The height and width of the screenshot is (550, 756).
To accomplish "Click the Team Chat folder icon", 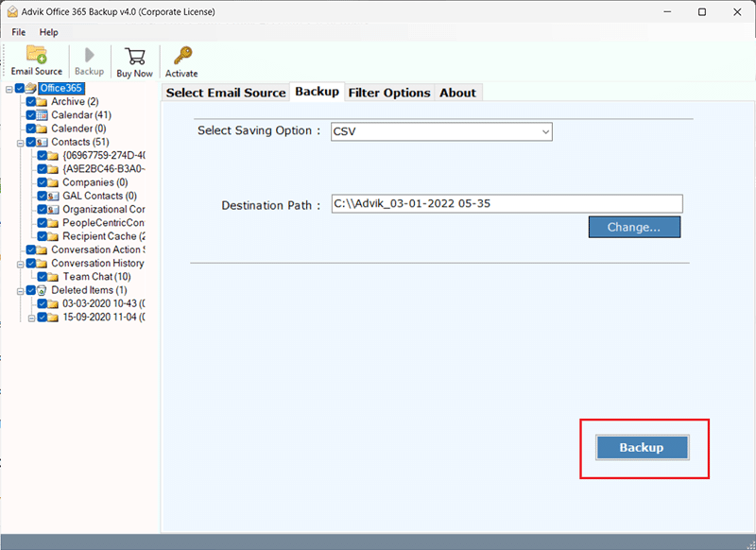I will point(53,277).
